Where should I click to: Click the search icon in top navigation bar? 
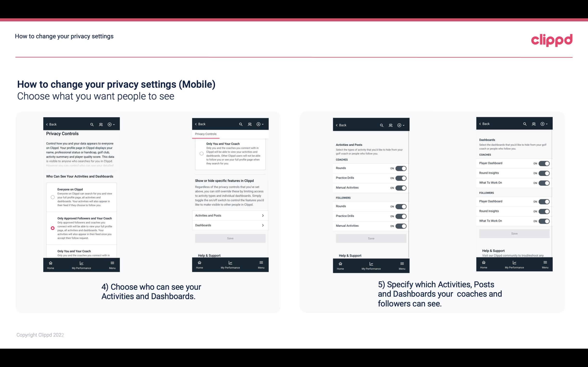(x=92, y=124)
